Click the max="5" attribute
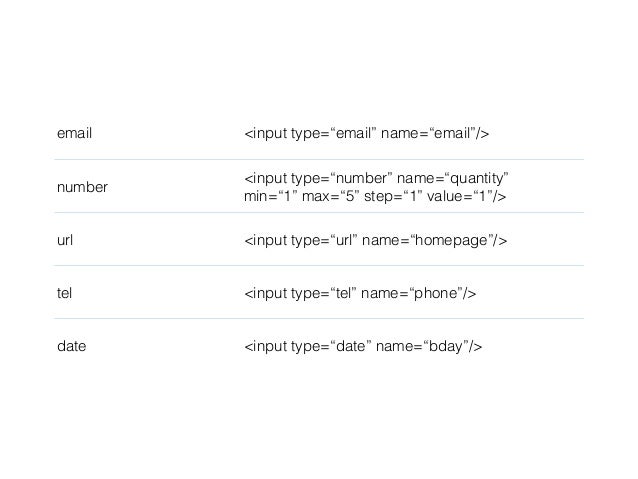Viewport: 638px width, 479px height. tap(332, 197)
